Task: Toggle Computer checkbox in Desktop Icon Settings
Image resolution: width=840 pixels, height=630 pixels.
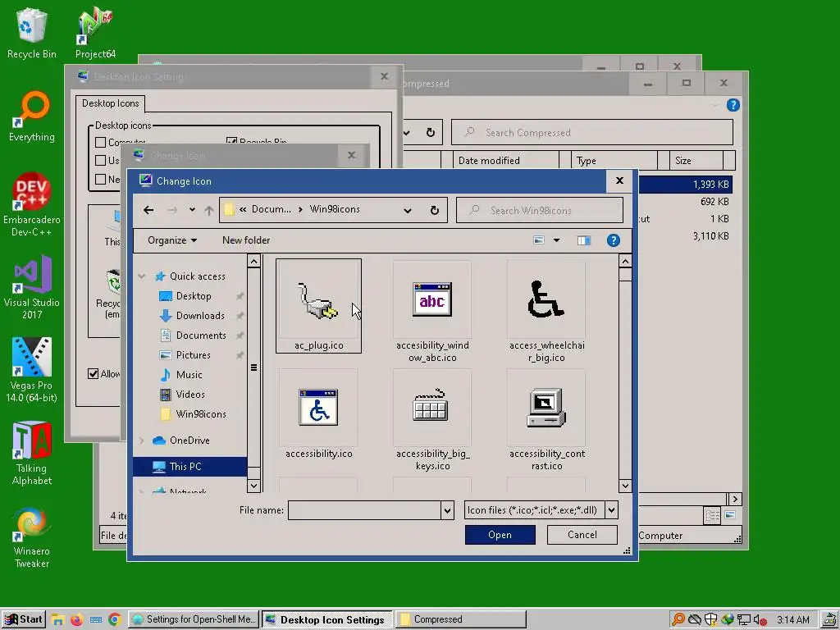Action: pyautogui.click(x=100, y=143)
